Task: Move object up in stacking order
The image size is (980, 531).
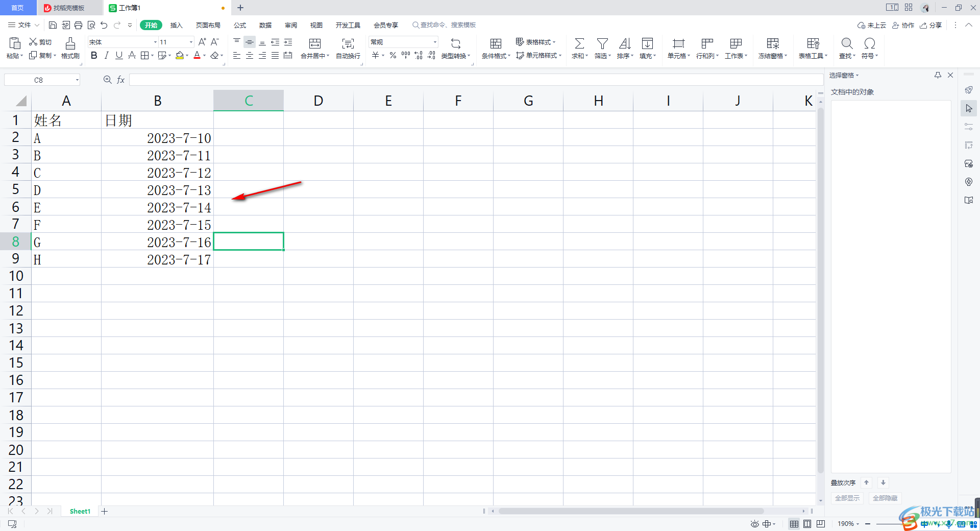Action: coord(866,482)
